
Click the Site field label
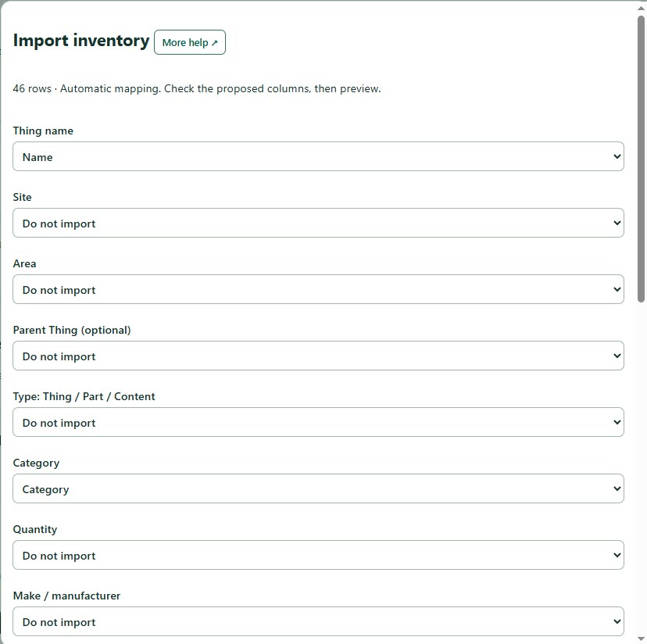pos(23,197)
